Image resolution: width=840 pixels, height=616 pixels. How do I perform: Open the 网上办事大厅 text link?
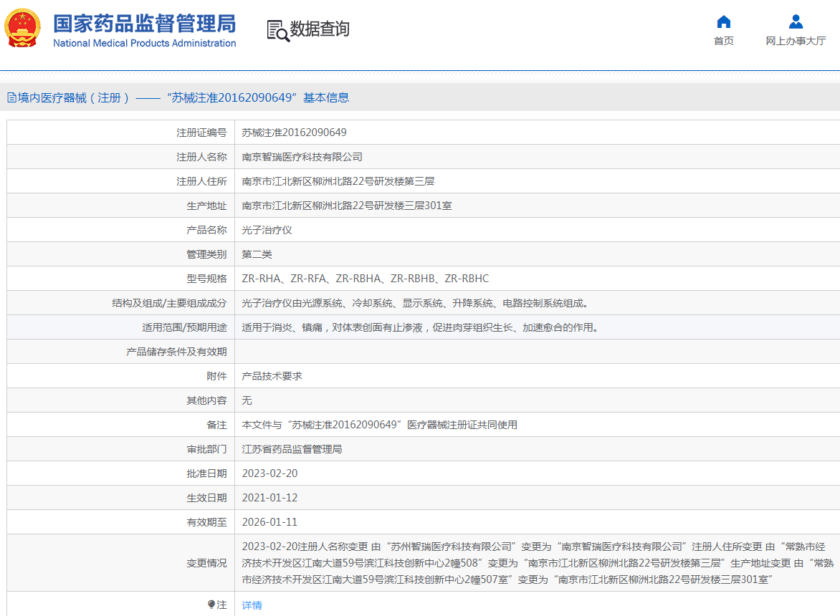click(796, 41)
